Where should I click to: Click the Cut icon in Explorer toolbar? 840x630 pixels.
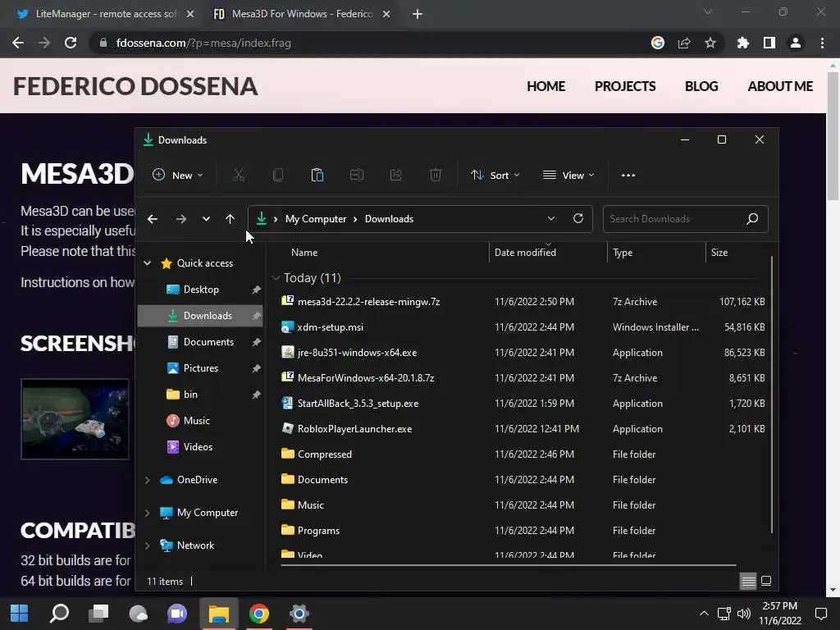[x=239, y=176]
